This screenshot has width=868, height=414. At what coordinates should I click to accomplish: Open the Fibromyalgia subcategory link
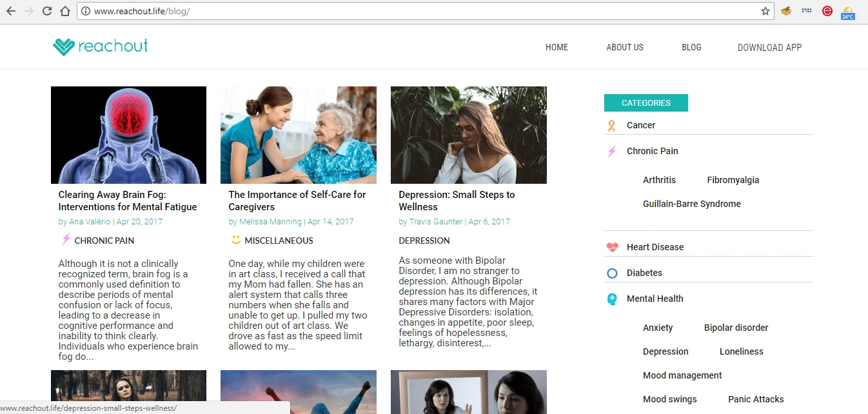click(733, 180)
